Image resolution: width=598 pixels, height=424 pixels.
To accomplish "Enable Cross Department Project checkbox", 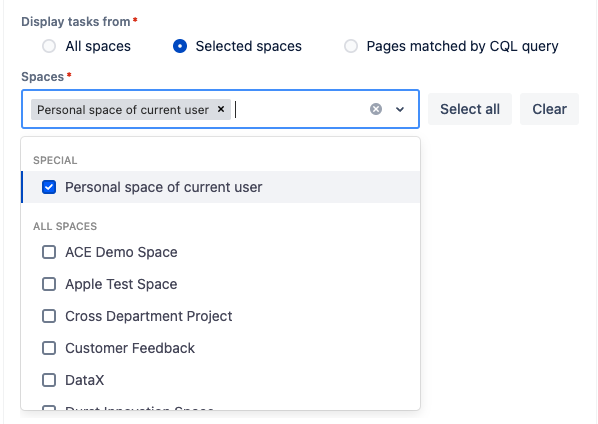I will coord(49,316).
